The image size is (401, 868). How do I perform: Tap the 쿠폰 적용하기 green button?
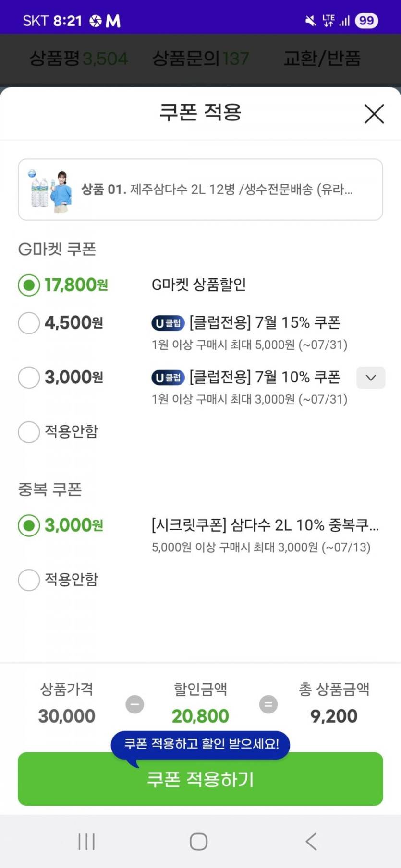200,779
